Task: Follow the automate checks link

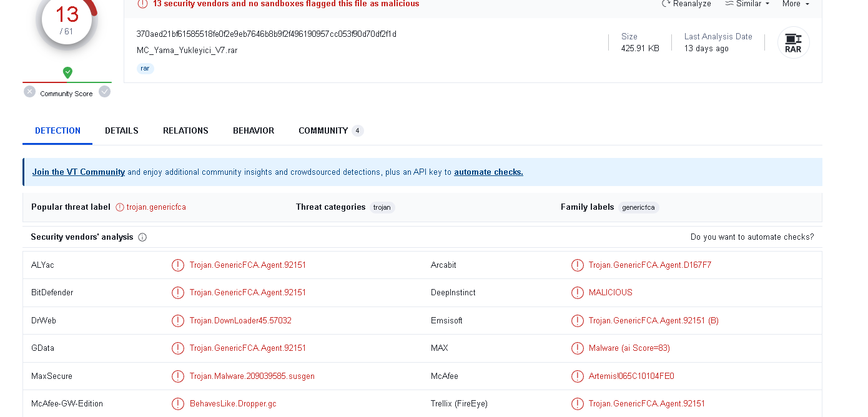Action: 488,172
